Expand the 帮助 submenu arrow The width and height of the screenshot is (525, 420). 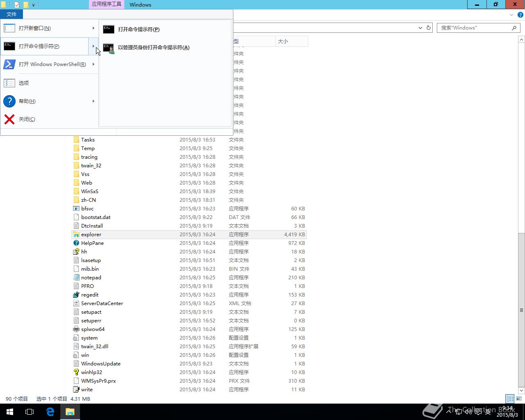94,101
